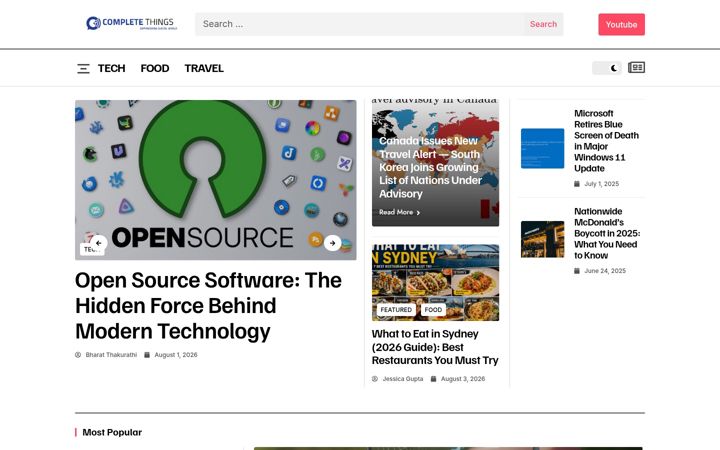Click the Search input field
Viewport: 720px width, 450px height.
click(360, 24)
